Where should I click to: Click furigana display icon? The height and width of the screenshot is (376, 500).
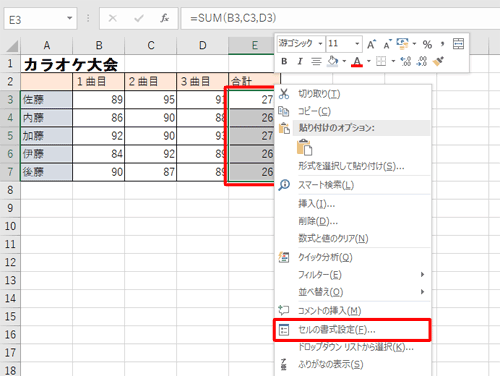click(x=284, y=364)
